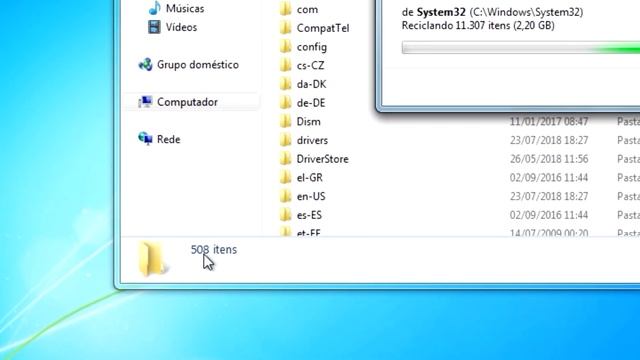Select the el-GR folder icon
The image size is (640, 360).
pyautogui.click(x=286, y=178)
